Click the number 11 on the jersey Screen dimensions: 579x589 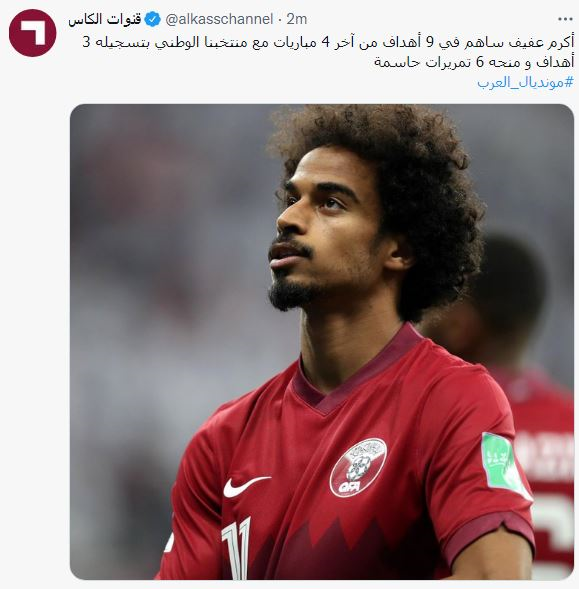[x=236, y=549]
